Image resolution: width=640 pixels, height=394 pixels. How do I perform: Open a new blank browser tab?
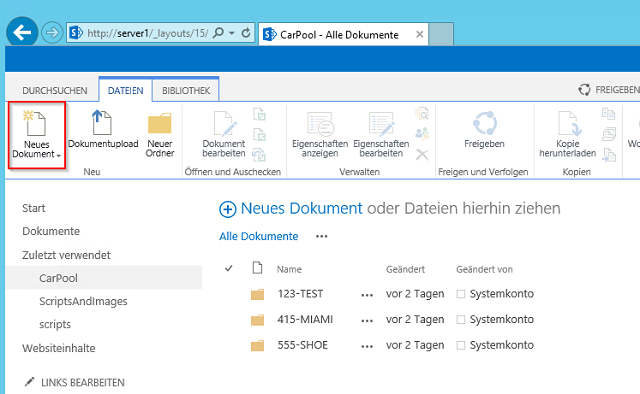coord(441,34)
